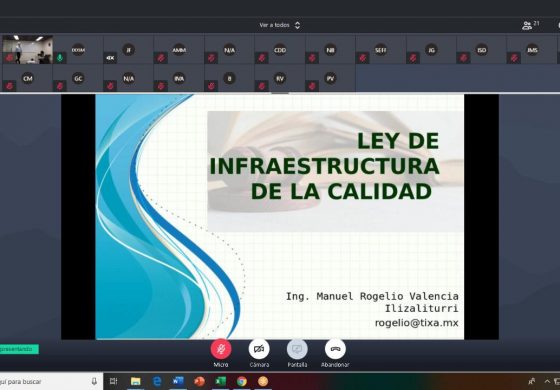Click the Windows taskbar search box

pyautogui.click(x=51, y=381)
